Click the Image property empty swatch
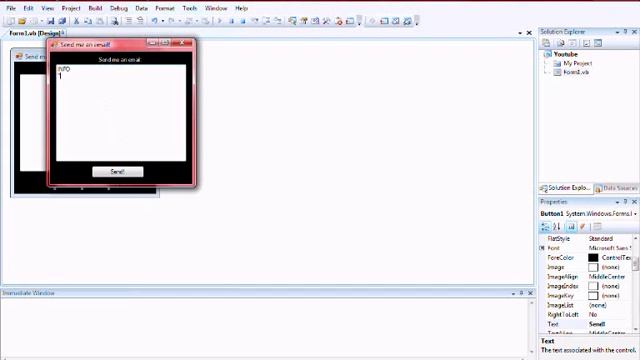This screenshot has width=640, height=360. (593, 267)
